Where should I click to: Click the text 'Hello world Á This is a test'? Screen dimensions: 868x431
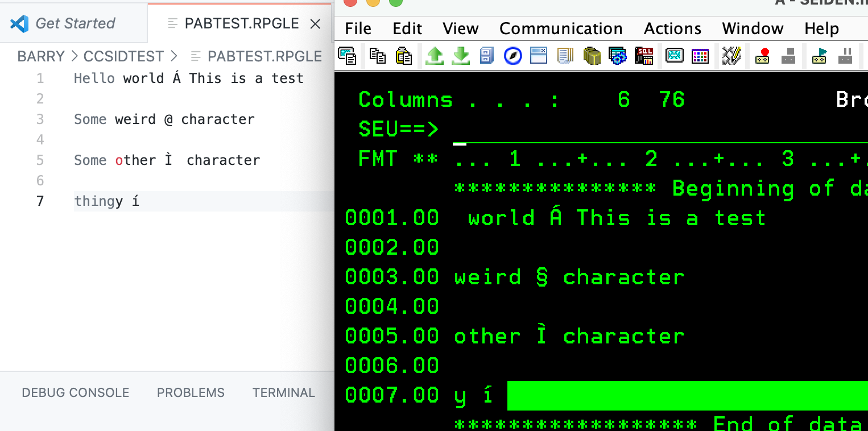click(189, 78)
